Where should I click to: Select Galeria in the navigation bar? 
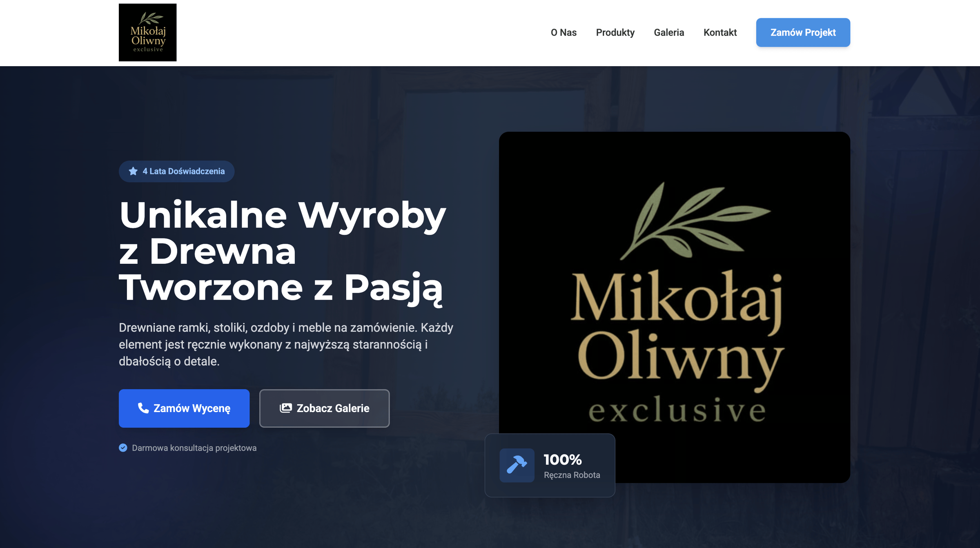(669, 32)
